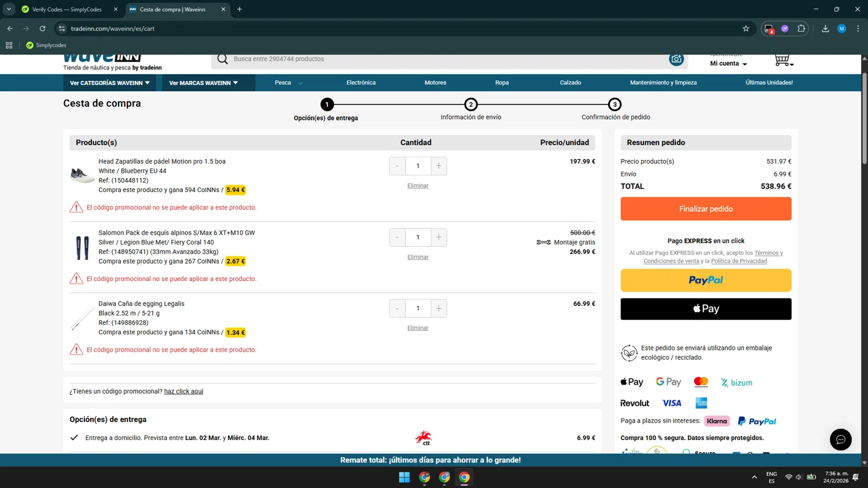
Task: Open Calzado category
Action: click(570, 83)
